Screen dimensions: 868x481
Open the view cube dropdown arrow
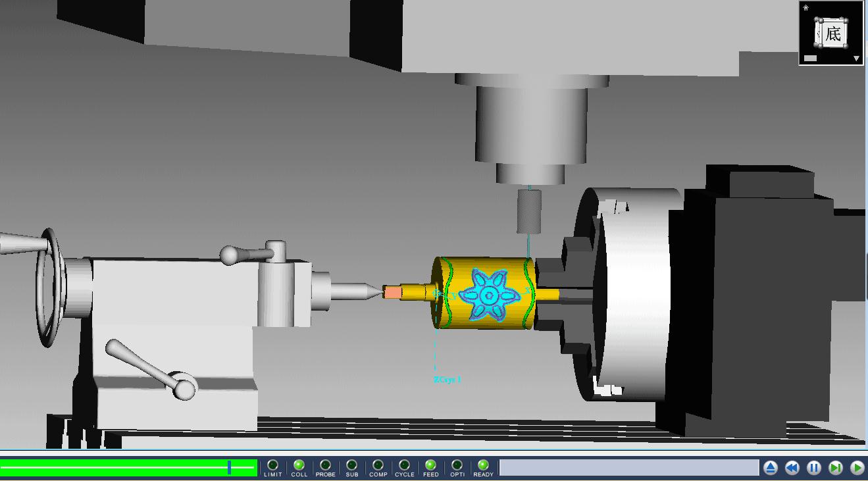(856, 59)
